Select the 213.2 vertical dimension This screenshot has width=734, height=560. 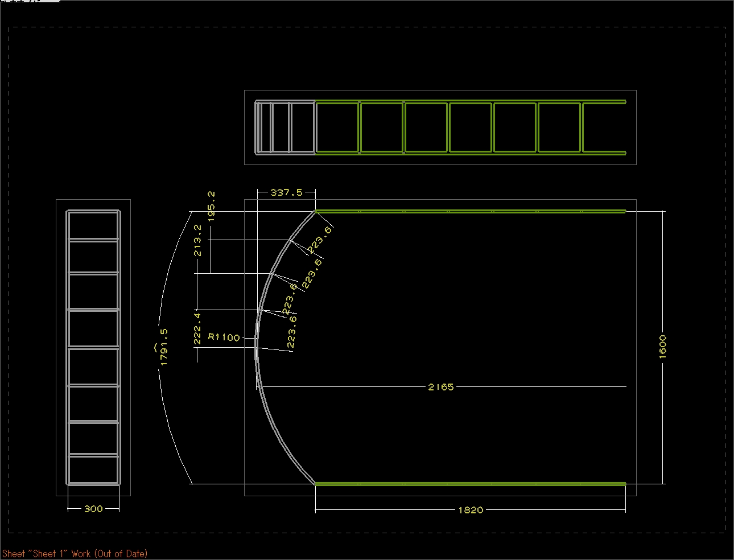[197, 240]
